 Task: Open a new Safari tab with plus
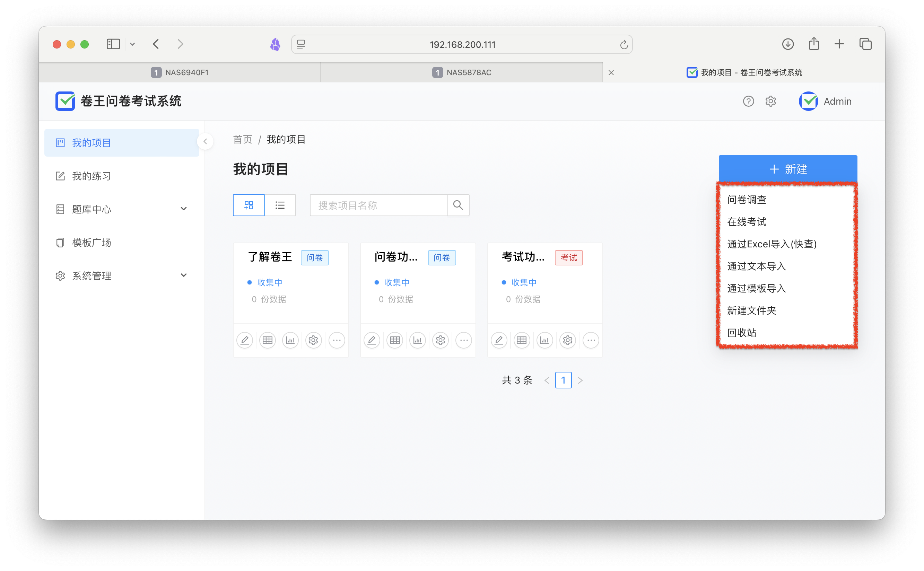point(839,44)
